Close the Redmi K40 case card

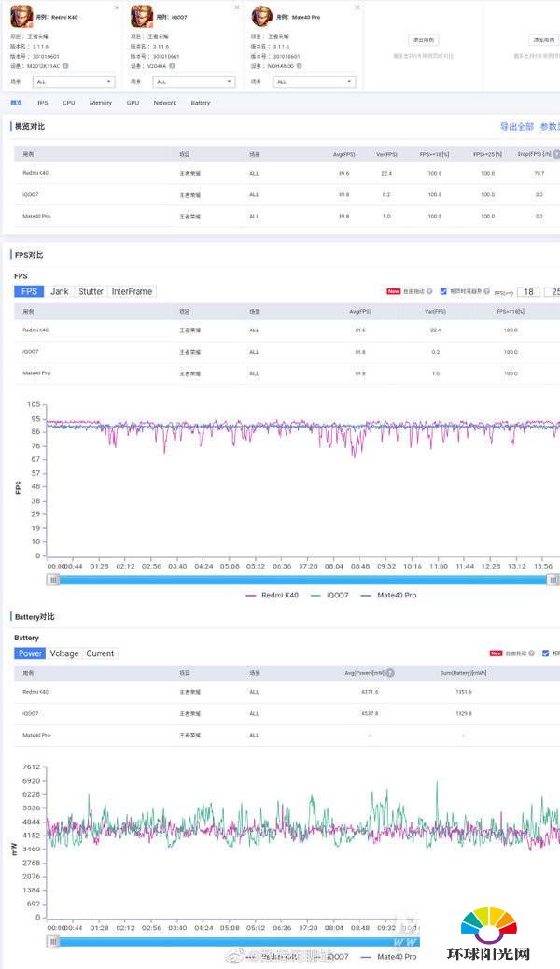click(117, 7)
